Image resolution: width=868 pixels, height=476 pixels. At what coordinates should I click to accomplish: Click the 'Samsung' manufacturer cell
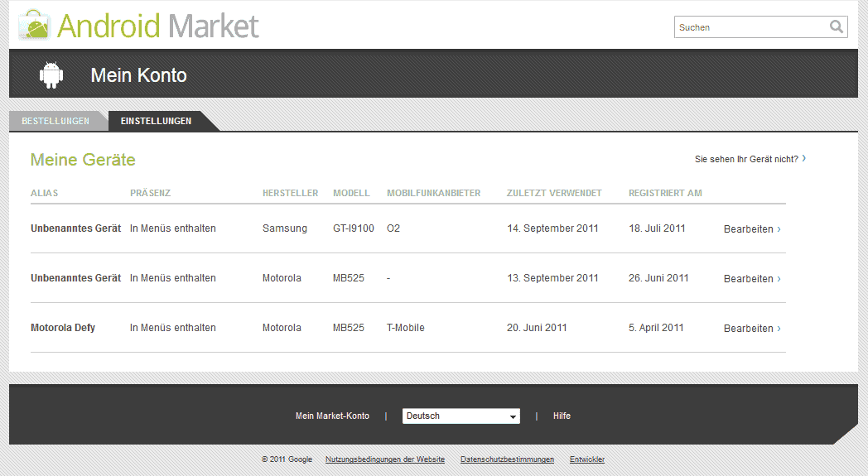[285, 228]
